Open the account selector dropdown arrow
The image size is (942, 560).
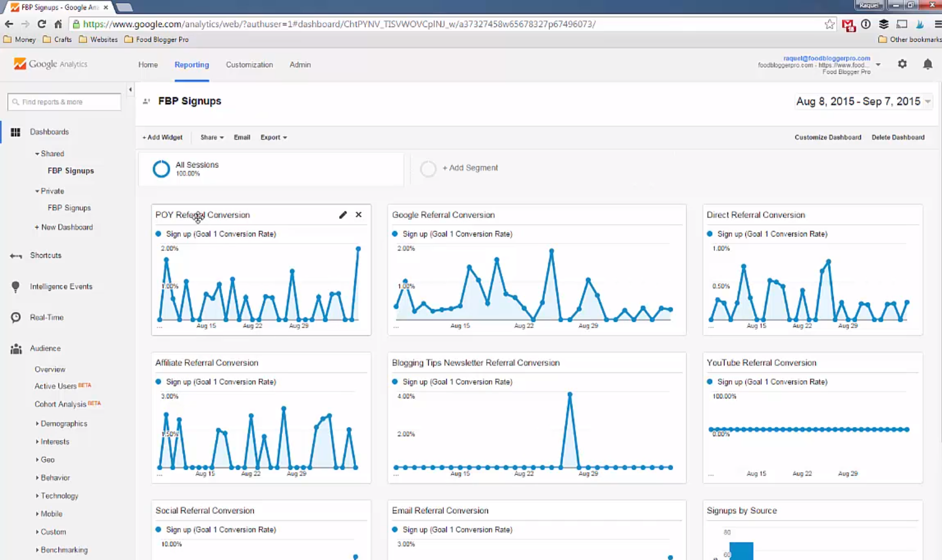[878, 65]
